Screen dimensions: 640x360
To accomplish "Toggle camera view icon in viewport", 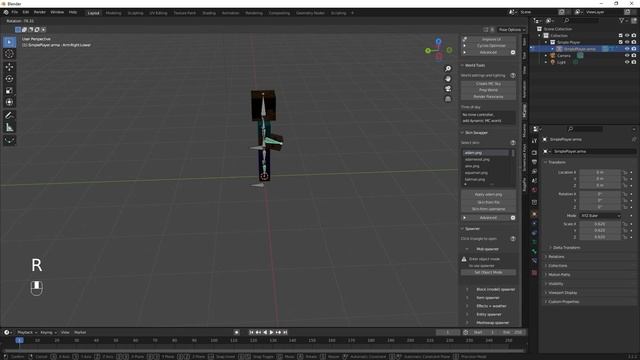I will click(x=448, y=89).
